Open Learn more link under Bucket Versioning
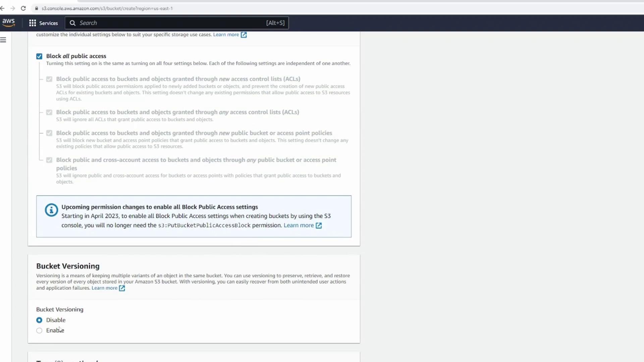Screen dimensions: 644x362 point(104,288)
